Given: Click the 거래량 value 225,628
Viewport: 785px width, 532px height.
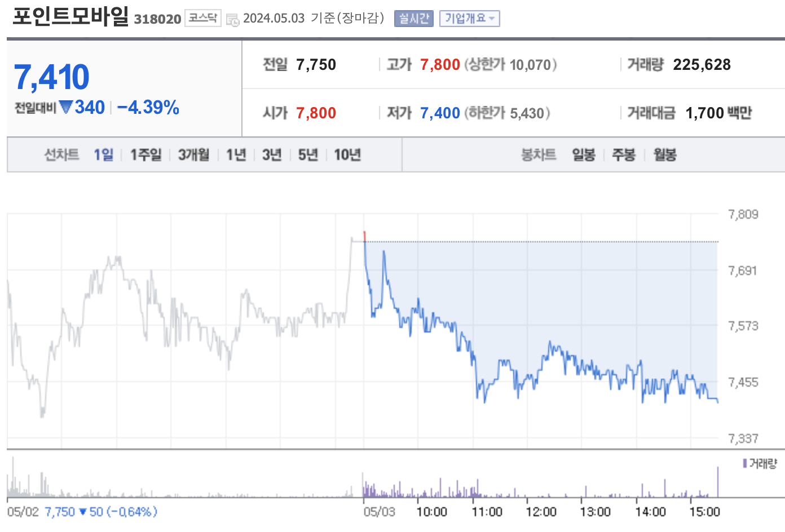Looking at the screenshot, I should click(x=702, y=65).
